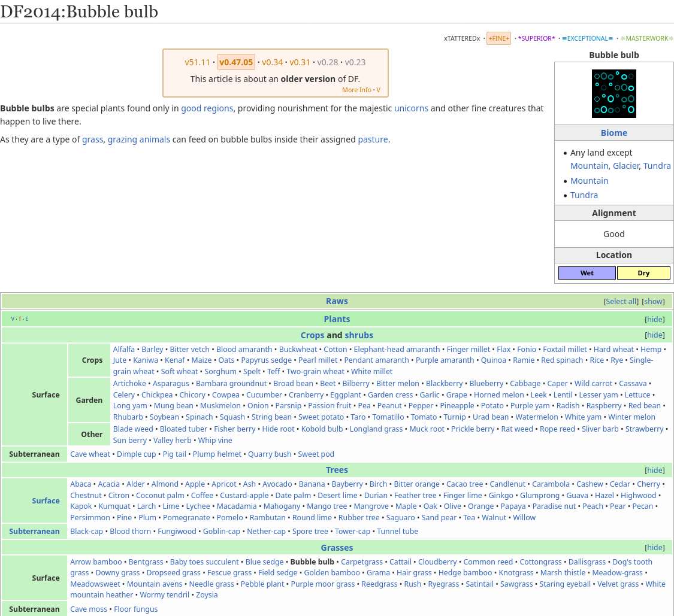The image size is (674, 616).
Task: Open the Alfalfa crop link
Action: [x=124, y=349]
